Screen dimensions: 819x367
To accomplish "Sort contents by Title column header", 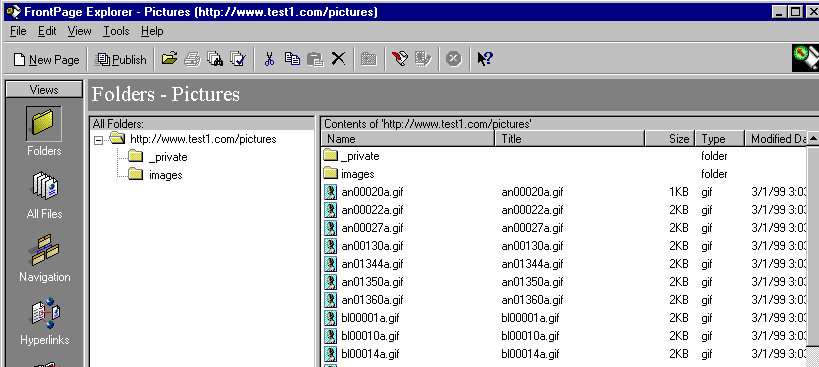I will tap(570, 138).
